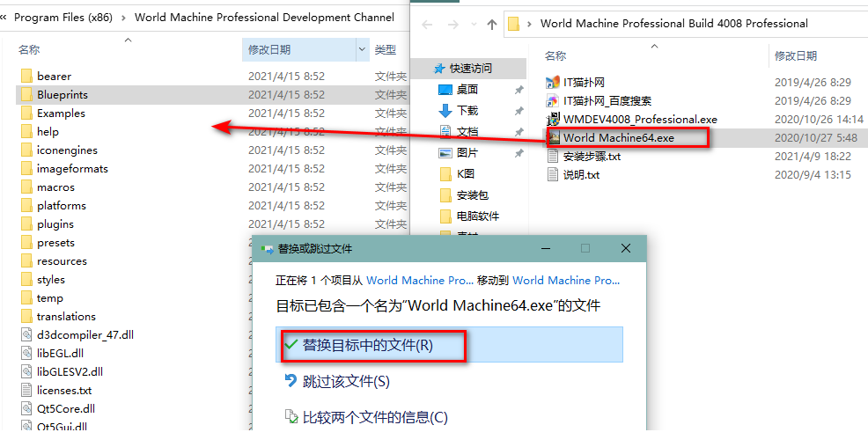
Task: Toggle the pin for 图片 quick access
Action: click(x=519, y=153)
